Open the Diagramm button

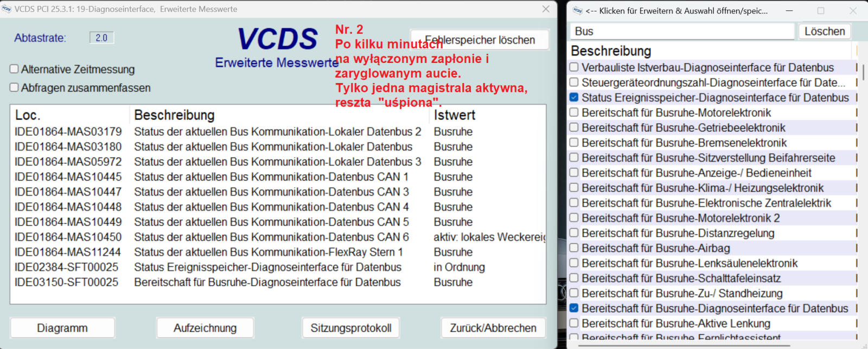pyautogui.click(x=62, y=328)
